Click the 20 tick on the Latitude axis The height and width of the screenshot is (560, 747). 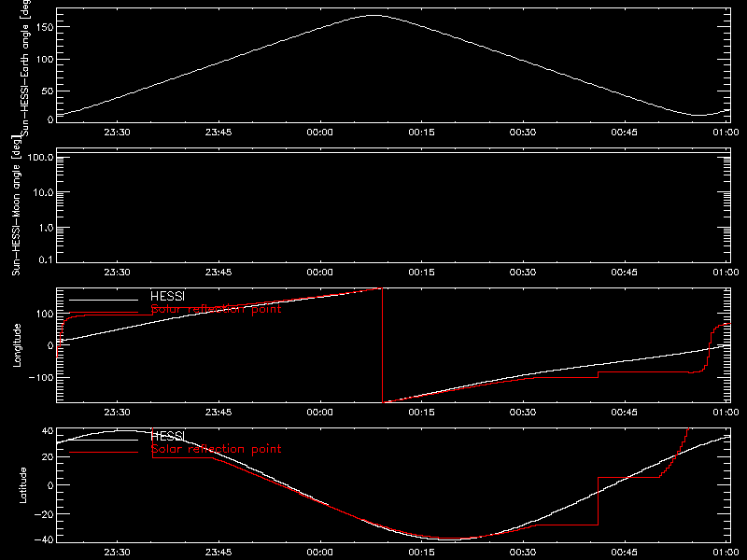(48, 457)
